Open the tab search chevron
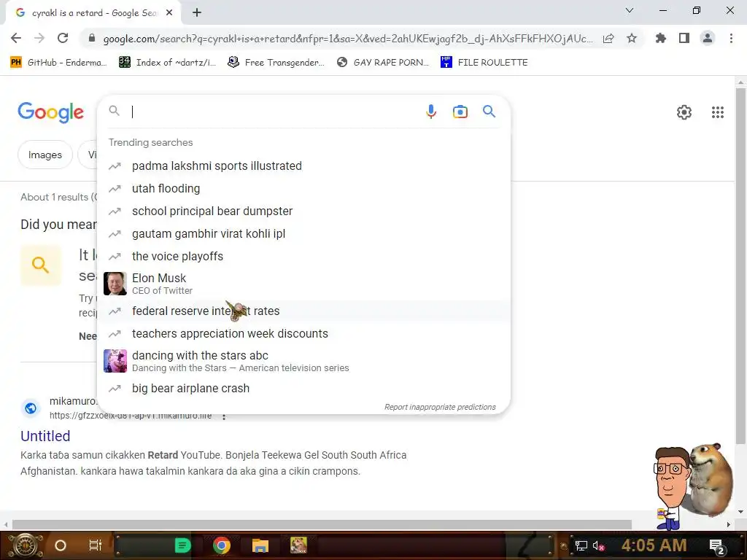The height and width of the screenshot is (560, 747). pos(630,10)
